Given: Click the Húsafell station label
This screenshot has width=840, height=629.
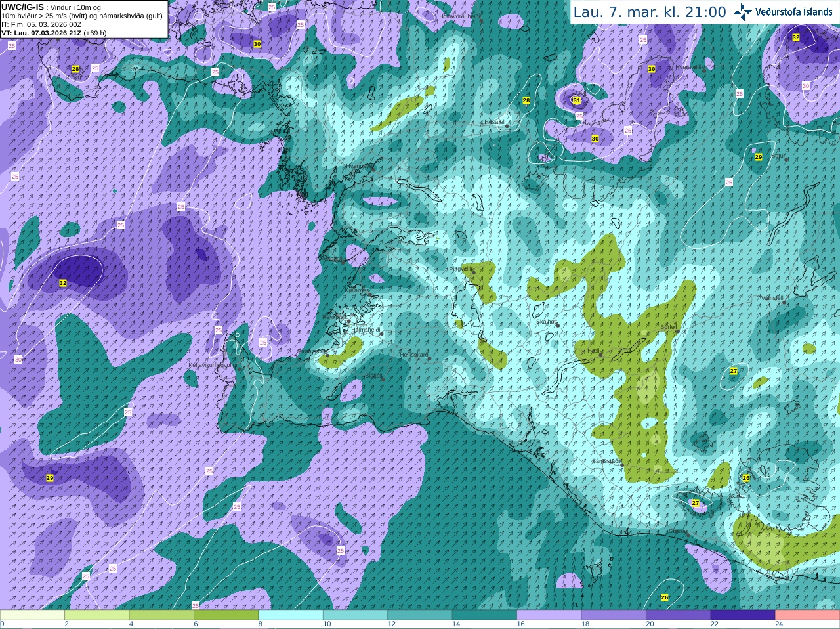Looking at the screenshot, I should (494, 122).
